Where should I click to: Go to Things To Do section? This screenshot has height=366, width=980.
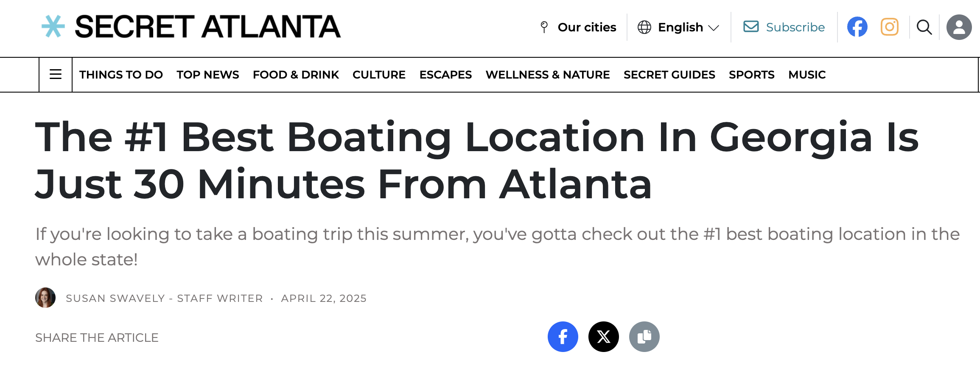pyautogui.click(x=121, y=75)
